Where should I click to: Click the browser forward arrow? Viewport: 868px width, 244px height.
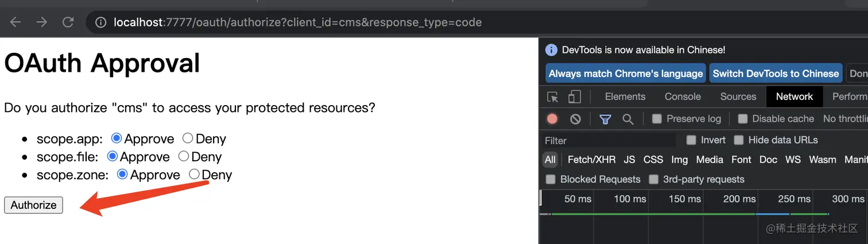pos(42,22)
